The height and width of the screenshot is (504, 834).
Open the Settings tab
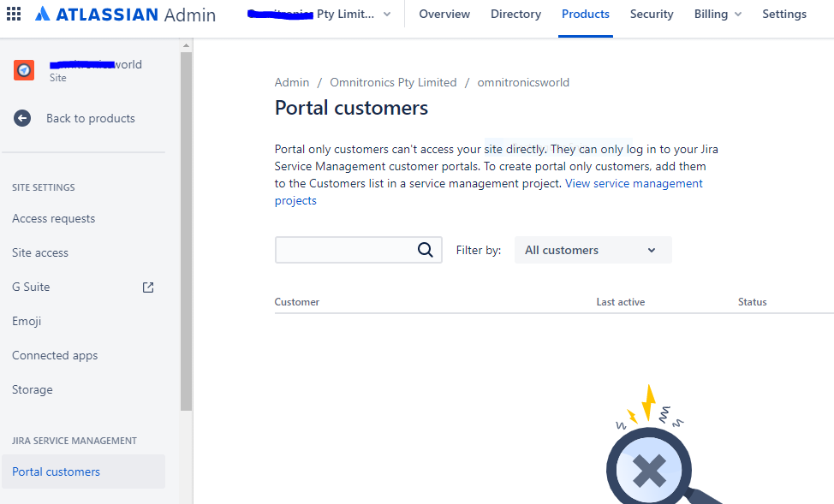[x=784, y=15]
